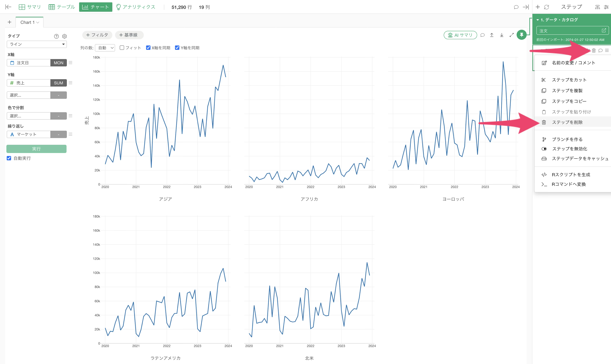Click the chart export upload icon
Screen dimensions: 611x364
coord(492,35)
